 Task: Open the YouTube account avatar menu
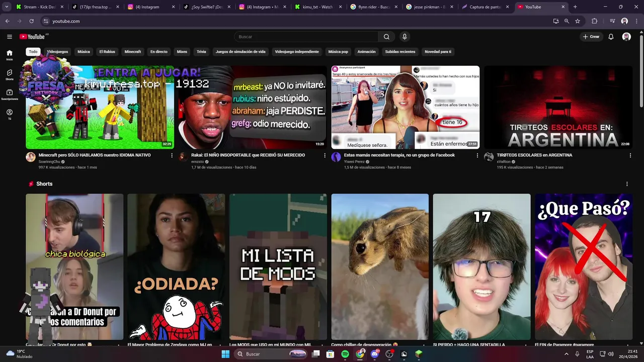point(626,37)
